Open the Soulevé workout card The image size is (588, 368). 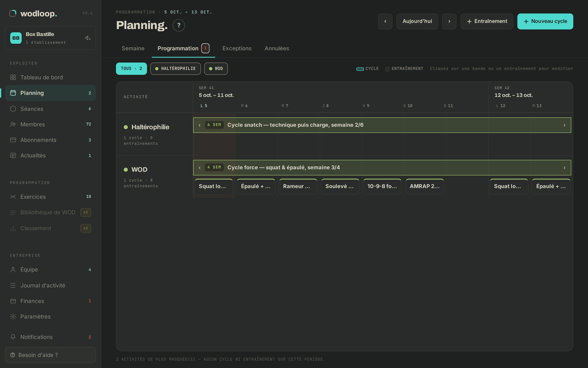(340, 186)
